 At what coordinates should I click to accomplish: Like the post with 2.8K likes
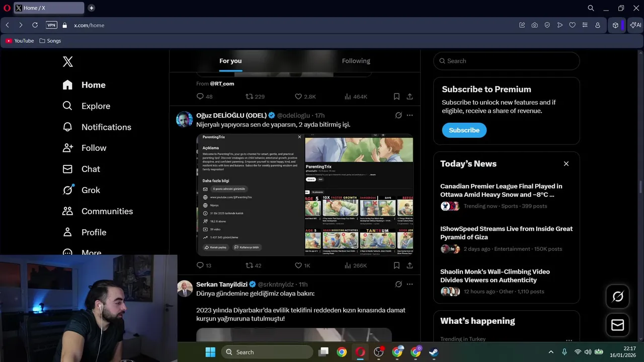[x=305, y=97]
